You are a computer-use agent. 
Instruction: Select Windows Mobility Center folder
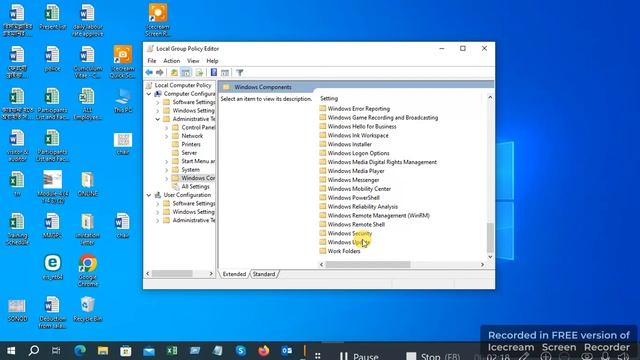[x=359, y=189]
